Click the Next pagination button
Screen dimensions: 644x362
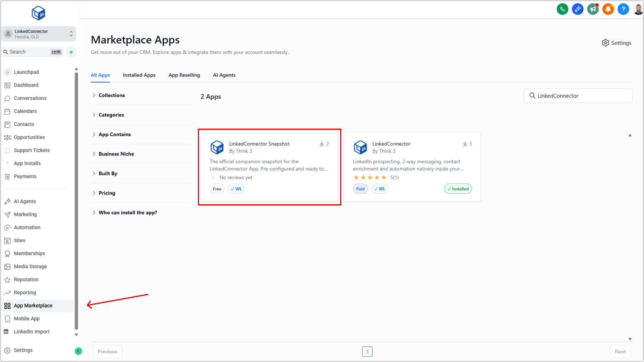click(620, 351)
